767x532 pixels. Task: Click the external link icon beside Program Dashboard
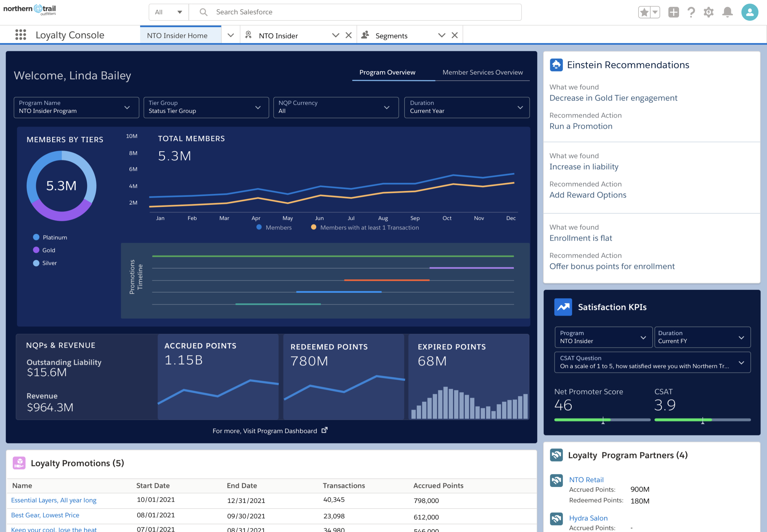(x=324, y=430)
